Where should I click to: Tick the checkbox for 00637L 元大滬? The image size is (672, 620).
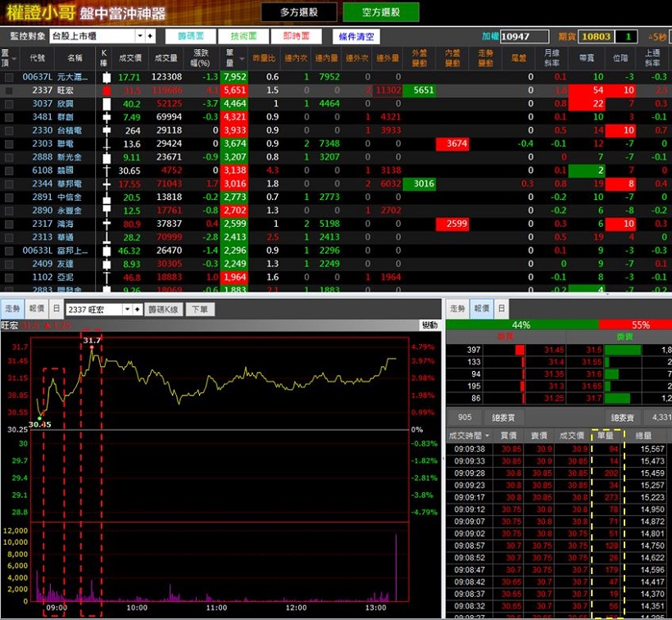pyautogui.click(x=8, y=78)
